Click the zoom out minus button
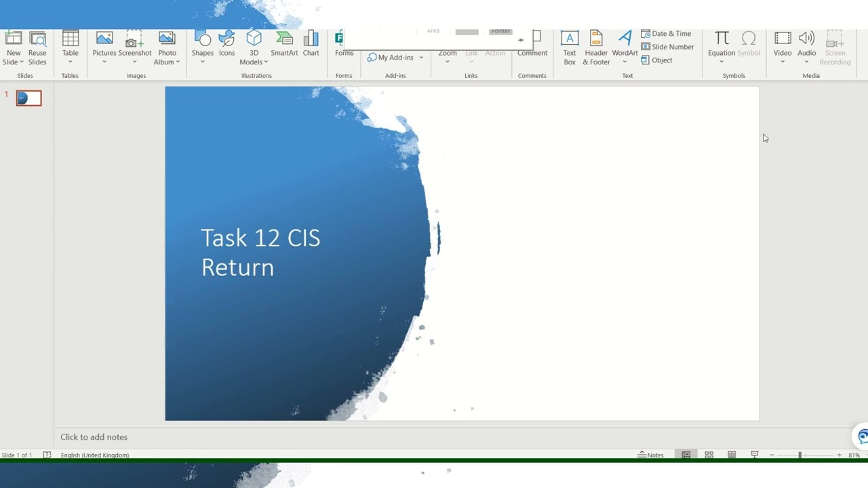Image resolution: width=868 pixels, height=488 pixels. (x=772, y=455)
